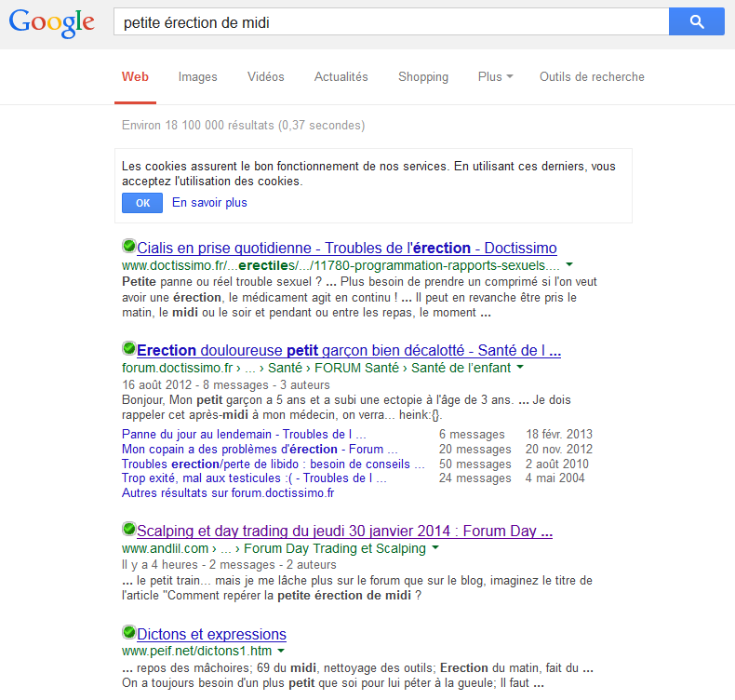This screenshot has height=700, width=735.
Task: Open the Actualités tab
Action: tap(341, 77)
